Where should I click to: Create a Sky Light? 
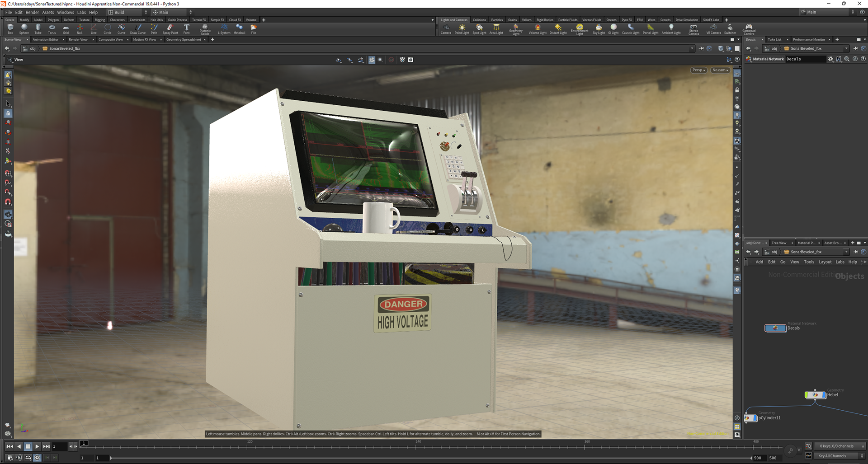pyautogui.click(x=599, y=29)
